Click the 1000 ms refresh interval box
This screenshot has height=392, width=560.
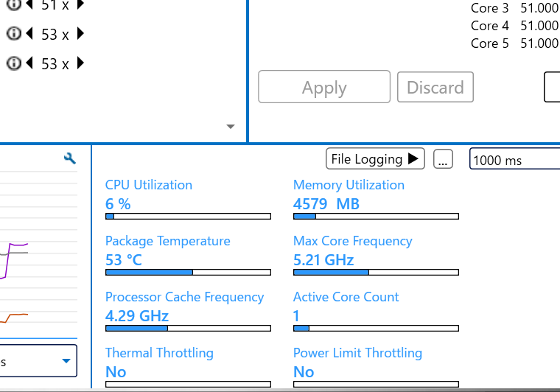pos(514,159)
